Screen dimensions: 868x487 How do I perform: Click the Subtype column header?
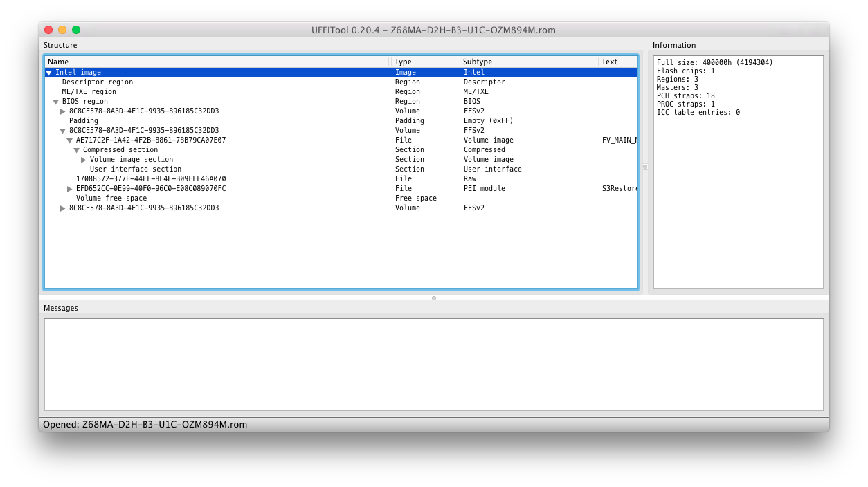click(526, 62)
